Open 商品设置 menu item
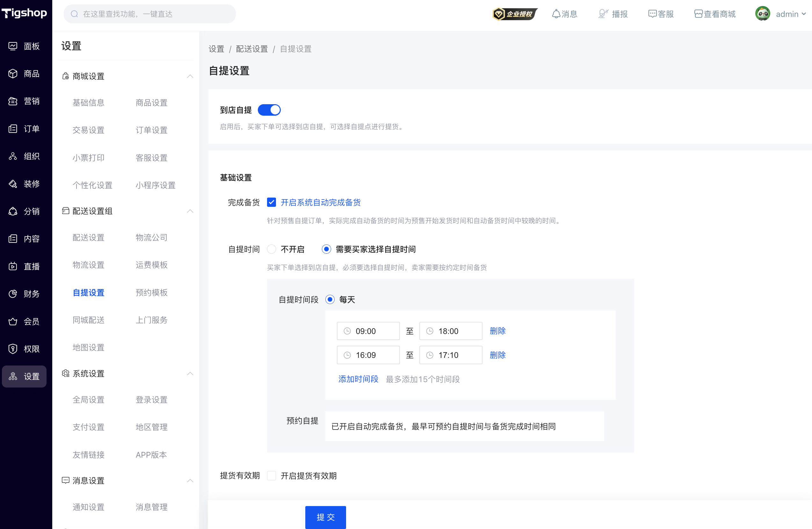The image size is (812, 529). click(151, 103)
